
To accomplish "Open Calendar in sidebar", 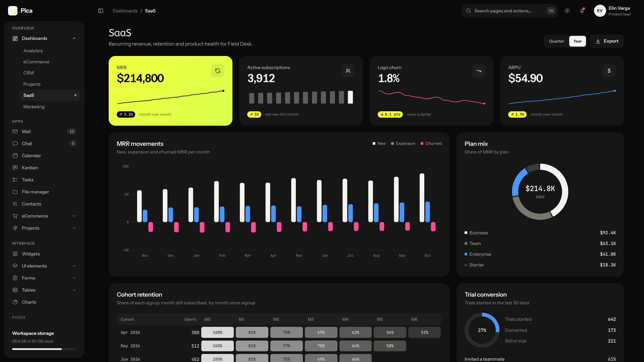I will pyautogui.click(x=44, y=156).
